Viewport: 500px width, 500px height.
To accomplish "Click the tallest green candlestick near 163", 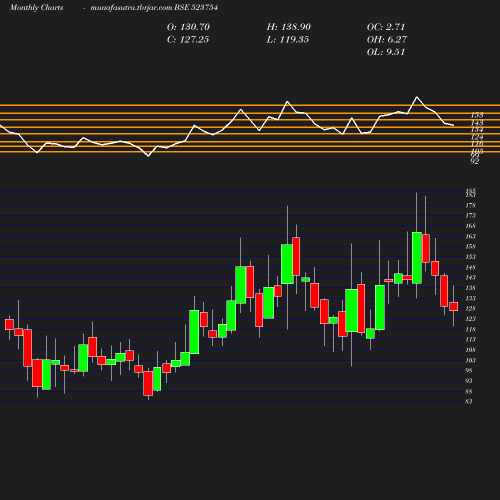I will (x=417, y=258).
